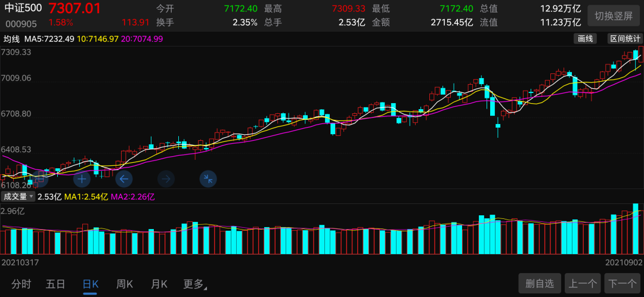Image resolution: width=644 pixels, height=297 pixels.
Task: Zoom in the K-line chart with plus circle
Action: coord(82,179)
